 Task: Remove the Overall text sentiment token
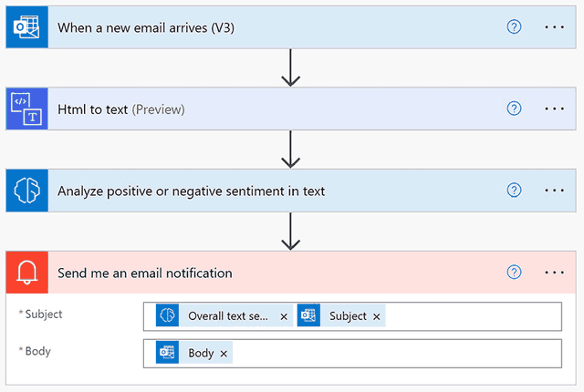click(284, 316)
